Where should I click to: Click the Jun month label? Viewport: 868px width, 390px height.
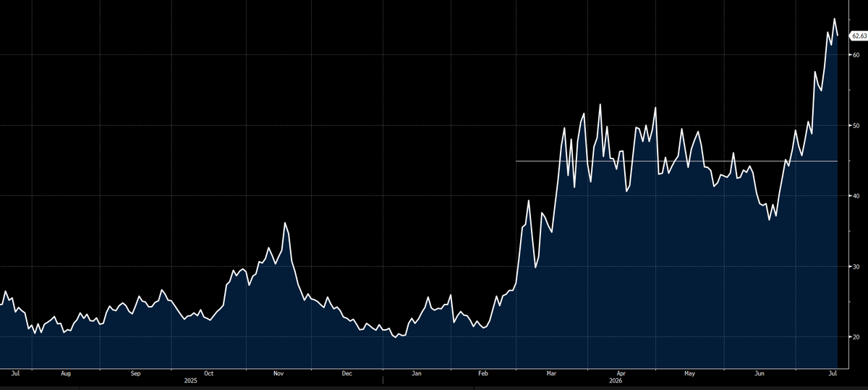[x=759, y=373]
